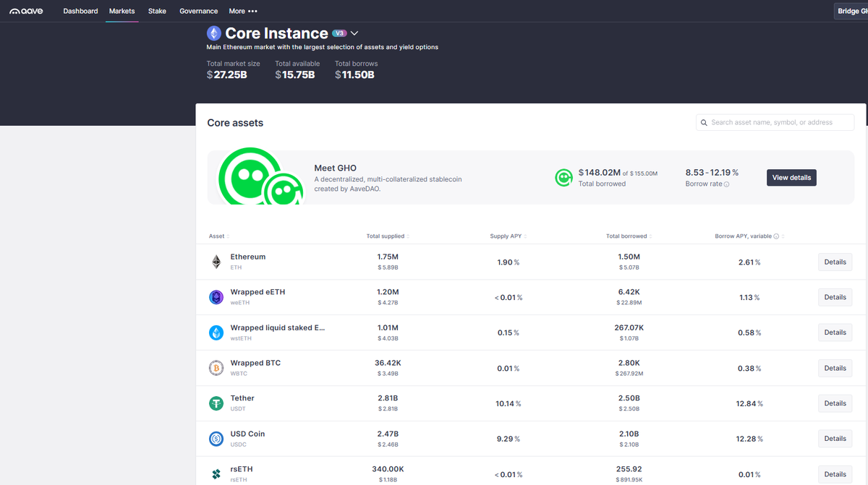Sort by Total borrowed column
This screenshot has width=868, height=485.
629,236
